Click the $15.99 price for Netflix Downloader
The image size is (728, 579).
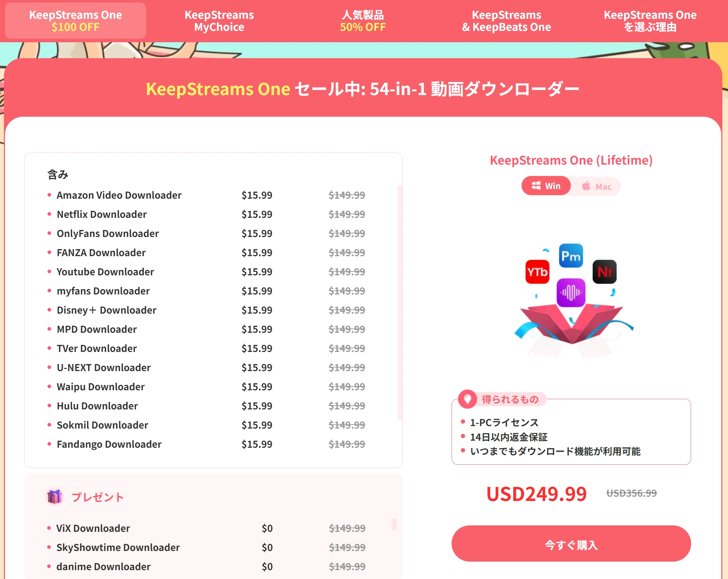pos(257,214)
